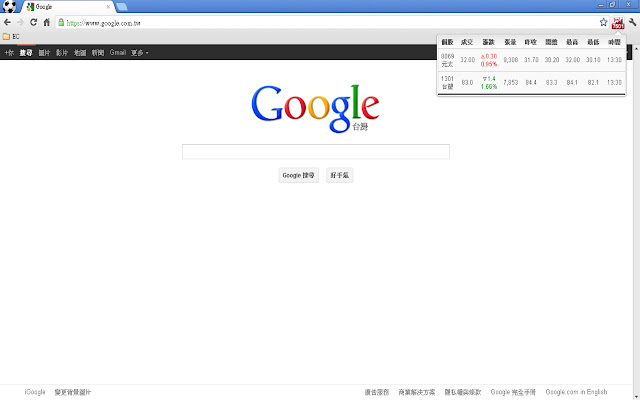The width and height of the screenshot is (640, 400).
Task: Click the green 1.4 change value
Action: (489, 79)
